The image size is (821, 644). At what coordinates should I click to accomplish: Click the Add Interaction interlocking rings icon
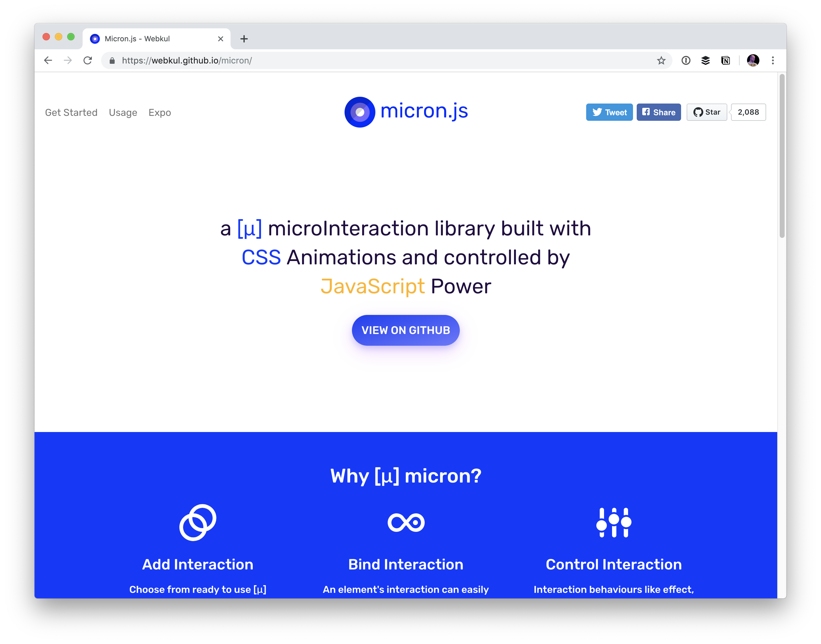(198, 521)
